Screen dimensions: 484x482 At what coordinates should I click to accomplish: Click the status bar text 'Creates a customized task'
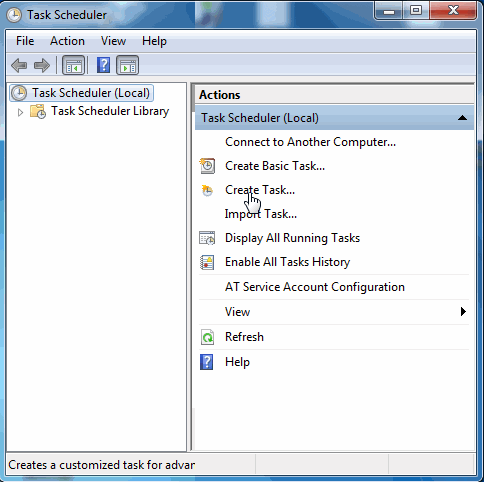pos(101,465)
